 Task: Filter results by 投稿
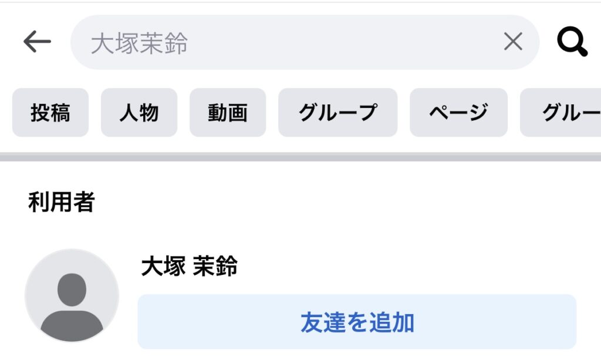pos(50,113)
